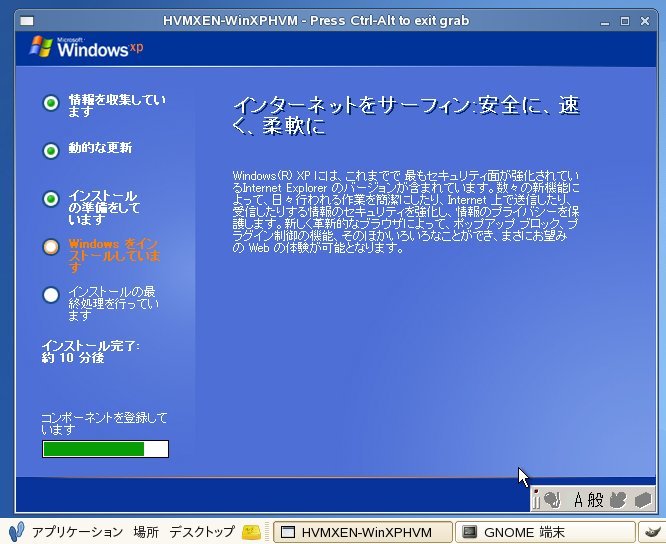Image resolution: width=666 pixels, height=544 pixels.
Task: Click the rightmost IME language bar icon
Action: click(641, 498)
